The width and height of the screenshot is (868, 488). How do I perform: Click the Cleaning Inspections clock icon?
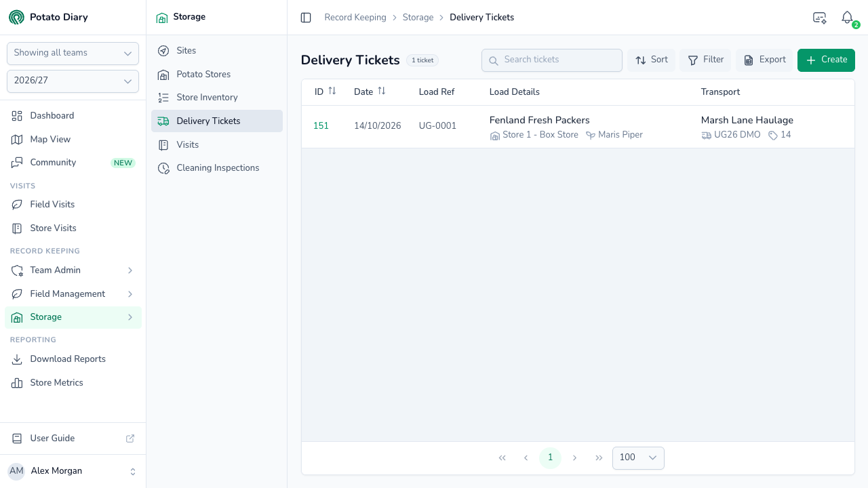click(x=163, y=168)
